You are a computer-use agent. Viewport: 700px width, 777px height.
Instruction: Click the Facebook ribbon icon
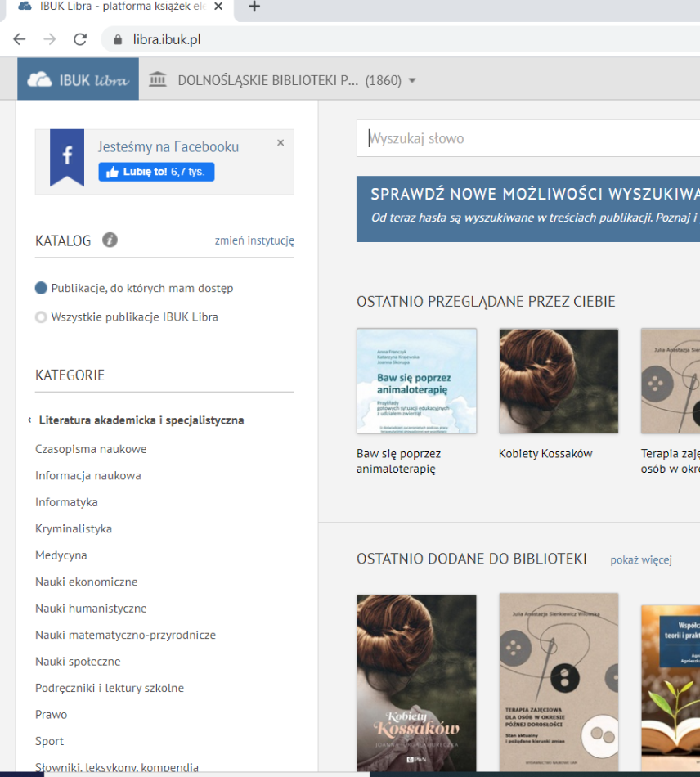(x=67, y=157)
